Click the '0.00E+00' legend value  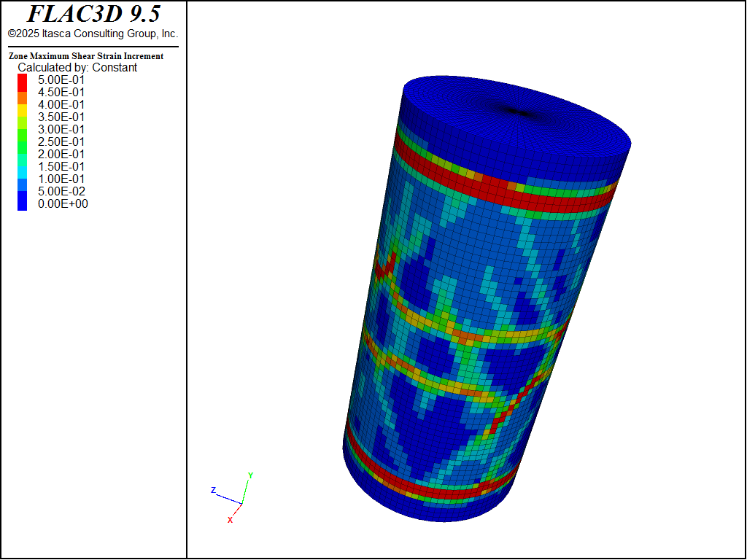pyautogui.click(x=63, y=204)
